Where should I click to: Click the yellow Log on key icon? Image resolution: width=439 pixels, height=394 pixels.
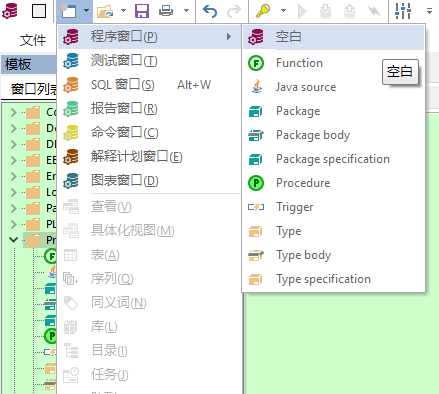click(263, 11)
